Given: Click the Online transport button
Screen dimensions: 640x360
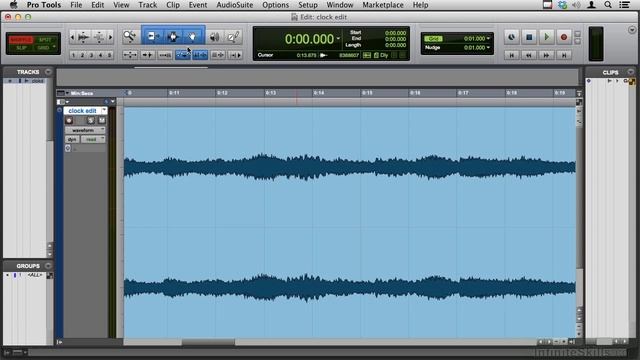Looking at the screenshot, I should pyautogui.click(x=511, y=37).
